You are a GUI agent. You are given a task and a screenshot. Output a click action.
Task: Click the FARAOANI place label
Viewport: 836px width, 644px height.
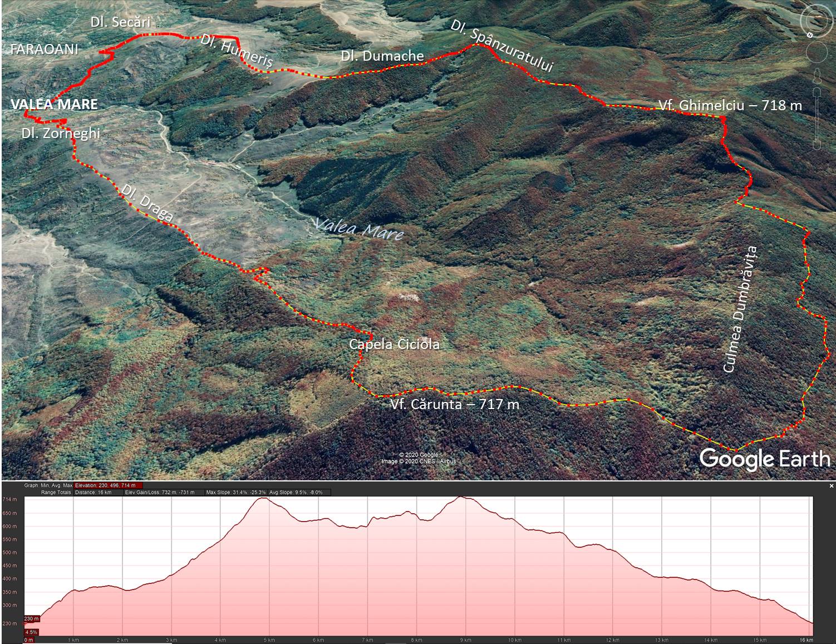tap(45, 49)
